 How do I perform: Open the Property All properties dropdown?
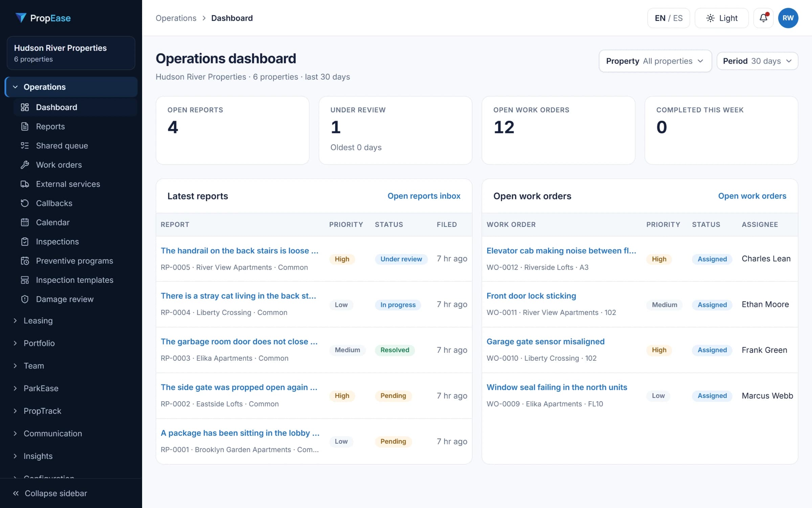click(x=655, y=61)
